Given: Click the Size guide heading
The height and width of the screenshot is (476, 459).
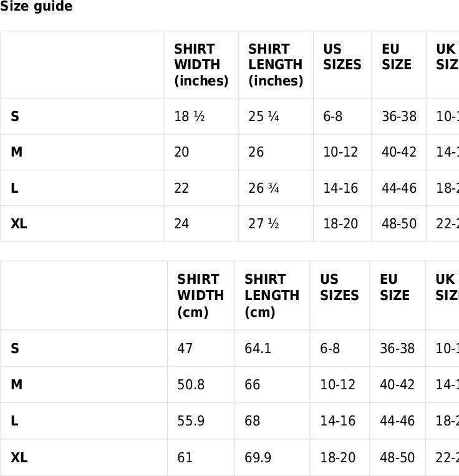Looking at the screenshot, I should point(36,6).
